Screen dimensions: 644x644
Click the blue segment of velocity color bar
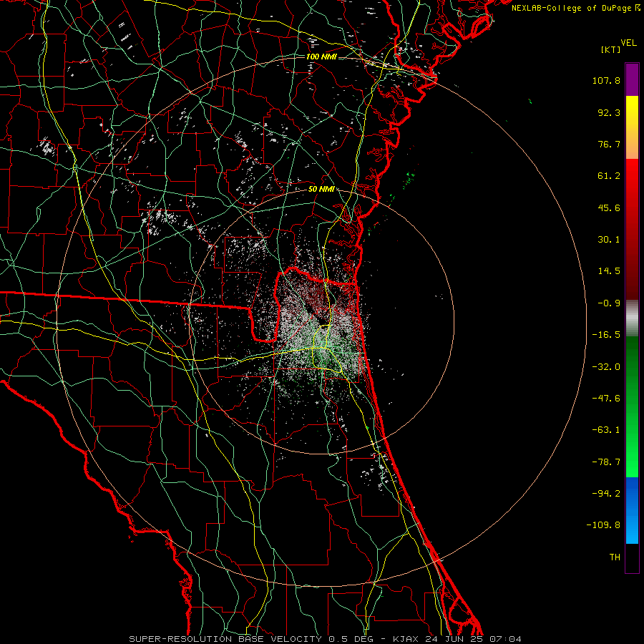point(632,510)
